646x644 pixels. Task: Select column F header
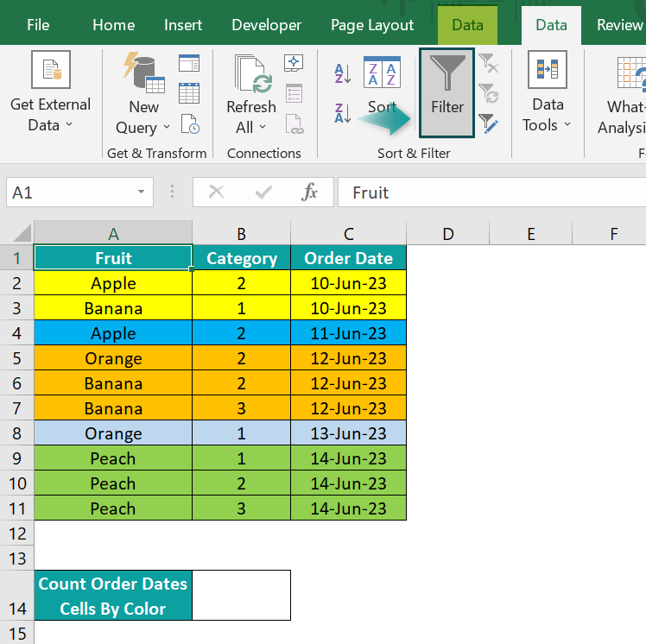(x=610, y=233)
